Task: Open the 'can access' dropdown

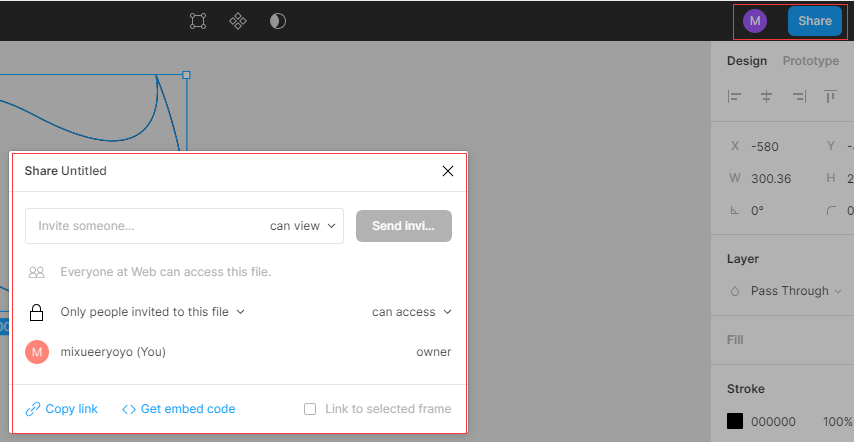Action: [x=411, y=312]
